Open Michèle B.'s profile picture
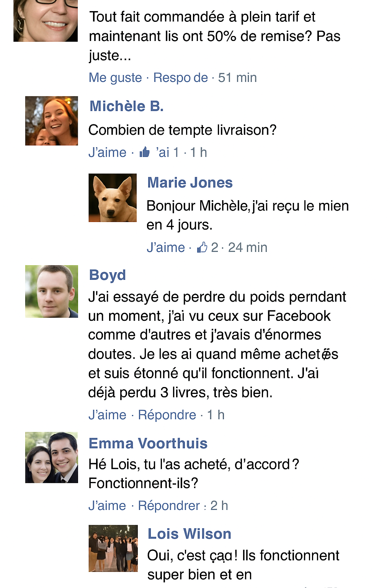 pos(52,121)
